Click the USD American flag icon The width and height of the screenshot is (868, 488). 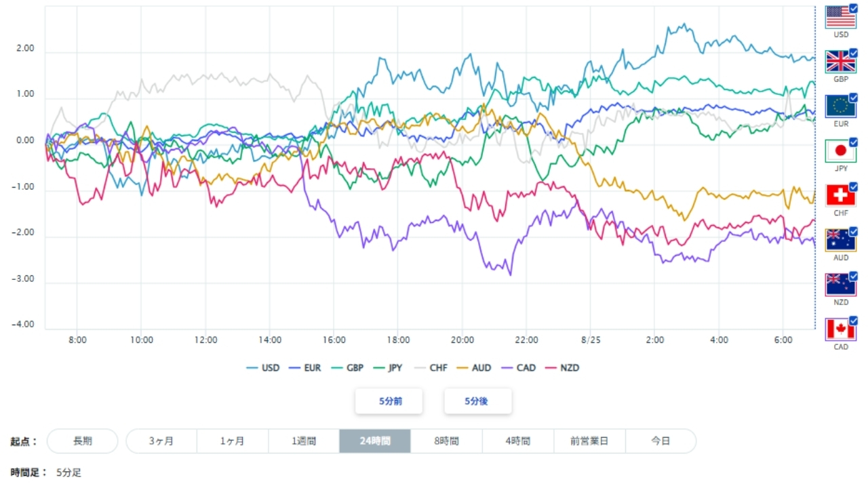tap(840, 17)
